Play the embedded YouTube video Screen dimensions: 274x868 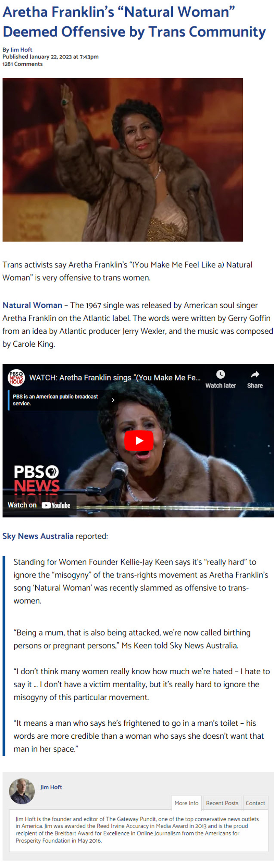coord(139,440)
